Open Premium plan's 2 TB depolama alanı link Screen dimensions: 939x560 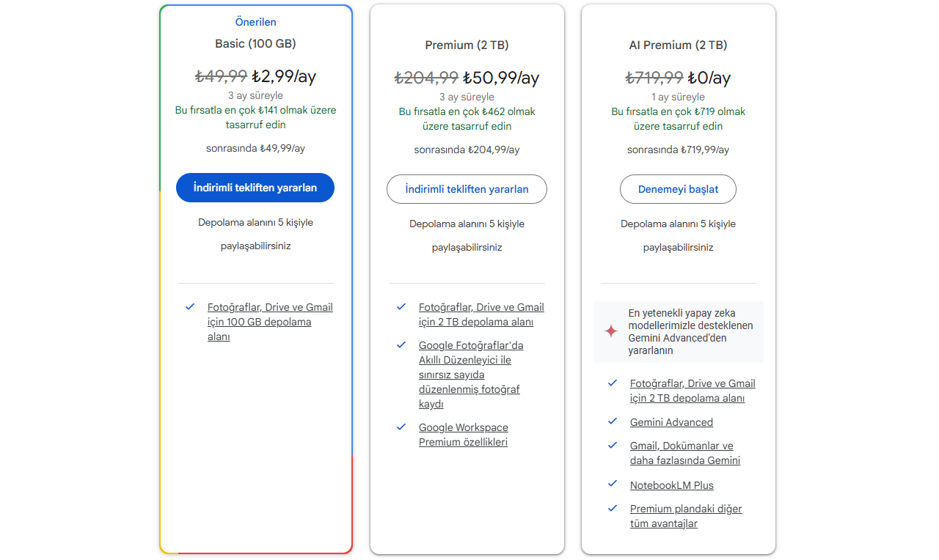click(481, 314)
